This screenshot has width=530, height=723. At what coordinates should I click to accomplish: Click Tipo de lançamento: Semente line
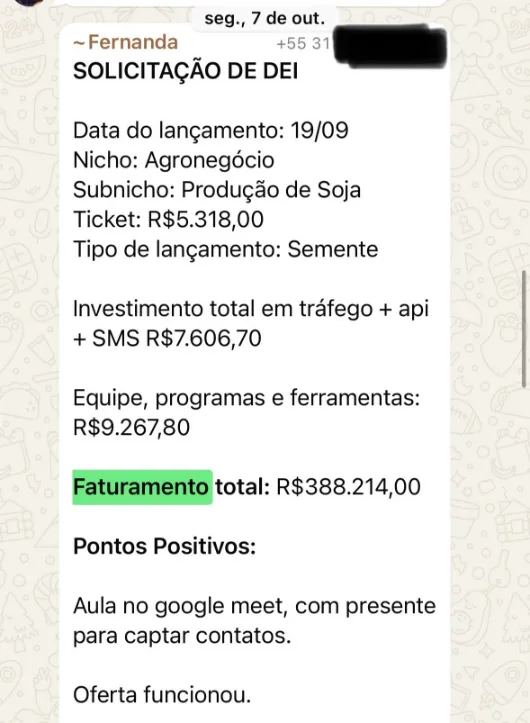[x=226, y=249]
